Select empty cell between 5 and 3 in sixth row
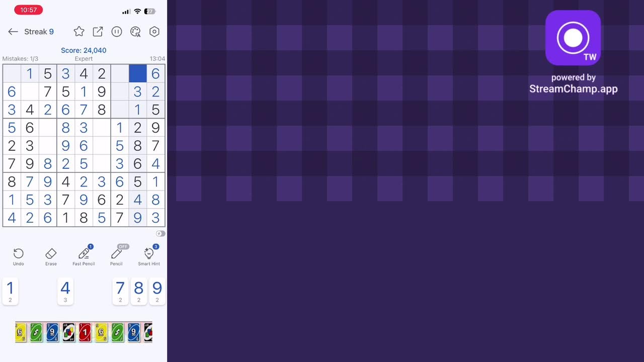Viewport: 644px width, 362px height. [x=102, y=164]
